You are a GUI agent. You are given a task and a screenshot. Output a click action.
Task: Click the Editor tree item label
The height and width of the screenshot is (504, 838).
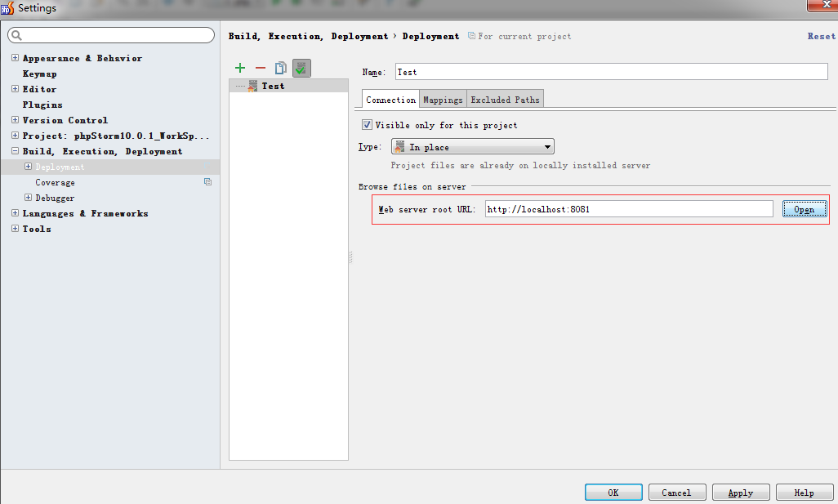point(39,89)
